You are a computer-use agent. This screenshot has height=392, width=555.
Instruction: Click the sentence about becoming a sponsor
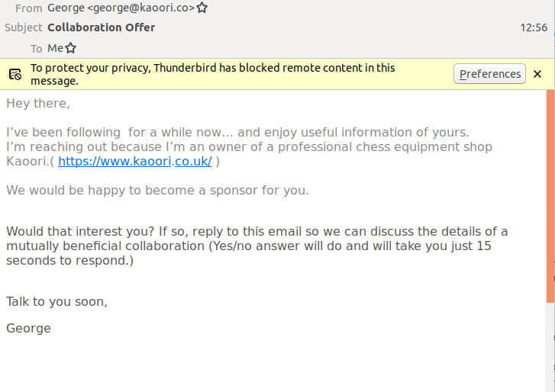coord(157,191)
